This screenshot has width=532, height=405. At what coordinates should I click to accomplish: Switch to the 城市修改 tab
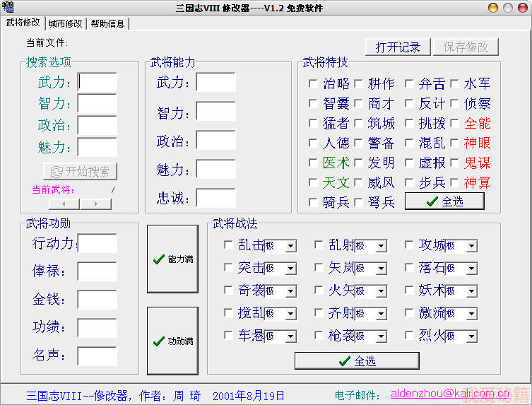(65, 23)
